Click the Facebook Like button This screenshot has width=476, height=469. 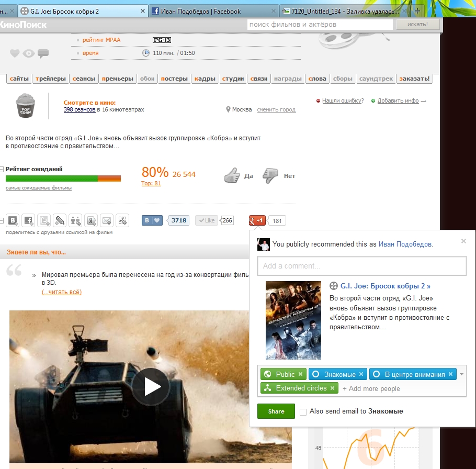click(x=207, y=220)
